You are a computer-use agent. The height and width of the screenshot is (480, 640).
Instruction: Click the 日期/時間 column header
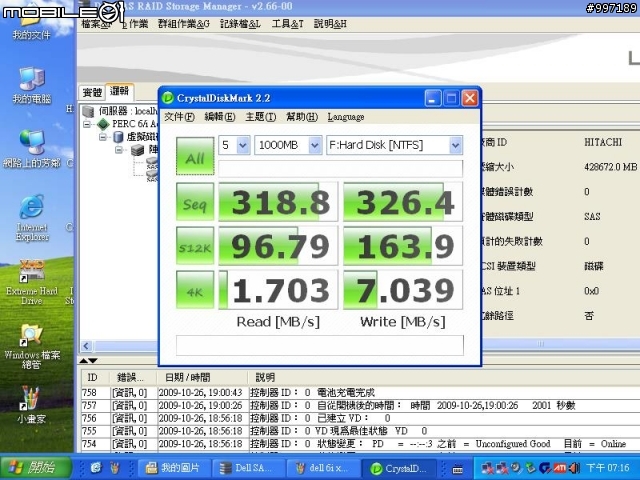202,377
